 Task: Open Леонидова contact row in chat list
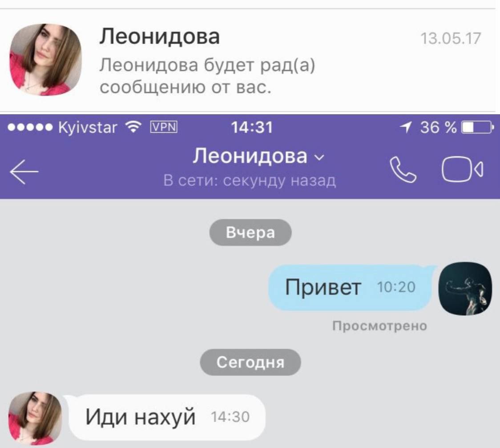click(x=250, y=60)
